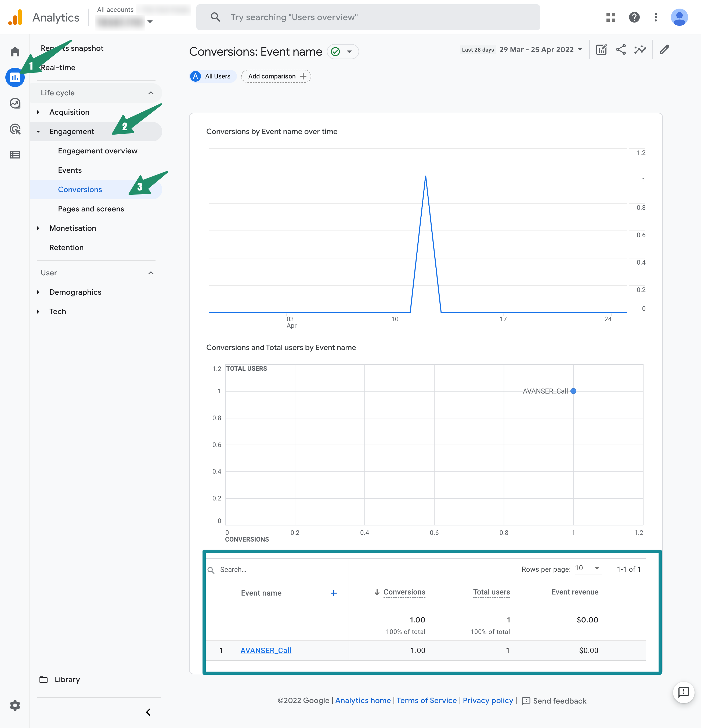Open Configure table icon in left rail
701x728 pixels.
pyautogui.click(x=15, y=155)
